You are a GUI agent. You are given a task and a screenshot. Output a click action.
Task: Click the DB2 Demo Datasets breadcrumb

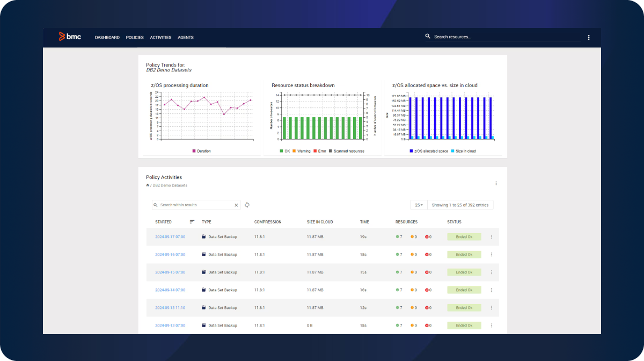coord(170,185)
